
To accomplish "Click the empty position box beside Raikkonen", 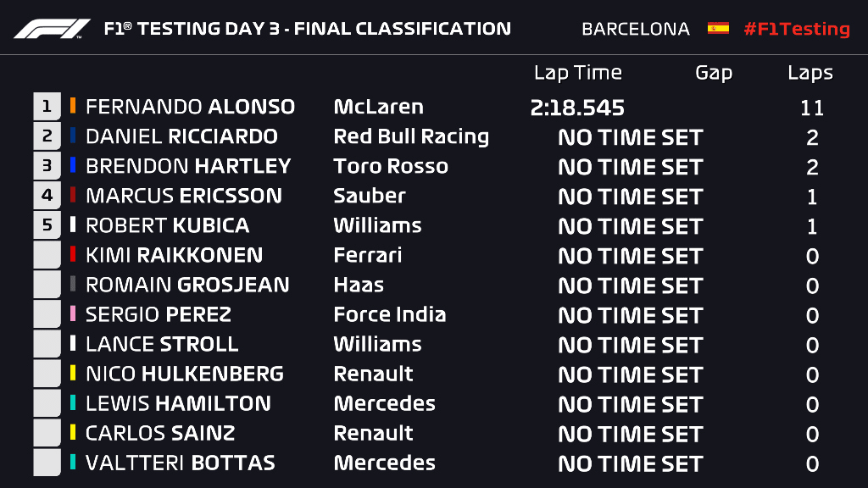I will [x=47, y=255].
